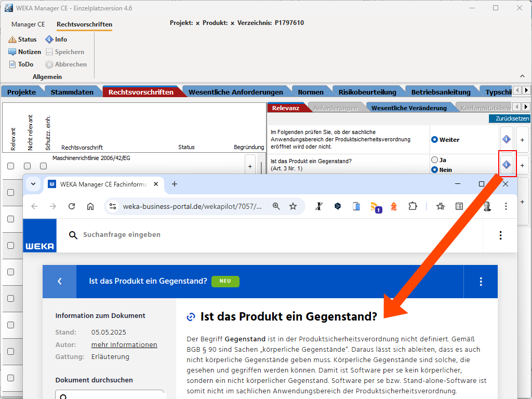
Task: Open the Info panel in ribbon
Action: [x=49, y=39]
